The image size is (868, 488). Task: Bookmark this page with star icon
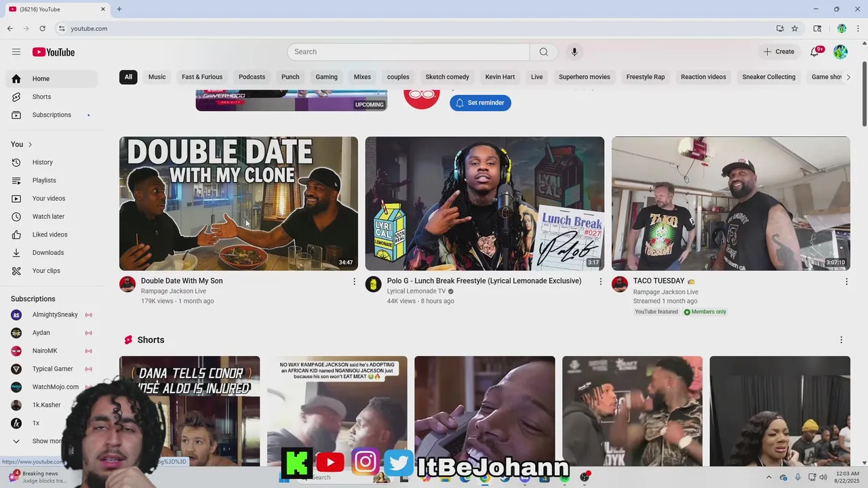pyautogui.click(x=795, y=28)
